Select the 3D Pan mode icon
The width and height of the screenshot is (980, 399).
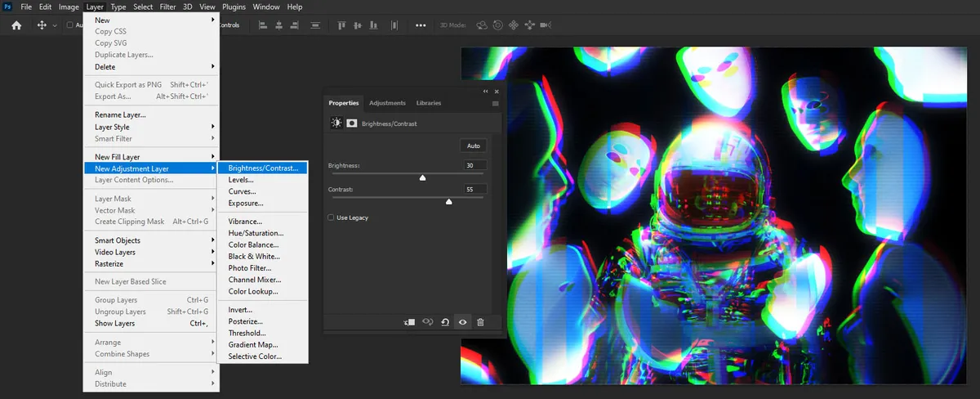coord(514,25)
